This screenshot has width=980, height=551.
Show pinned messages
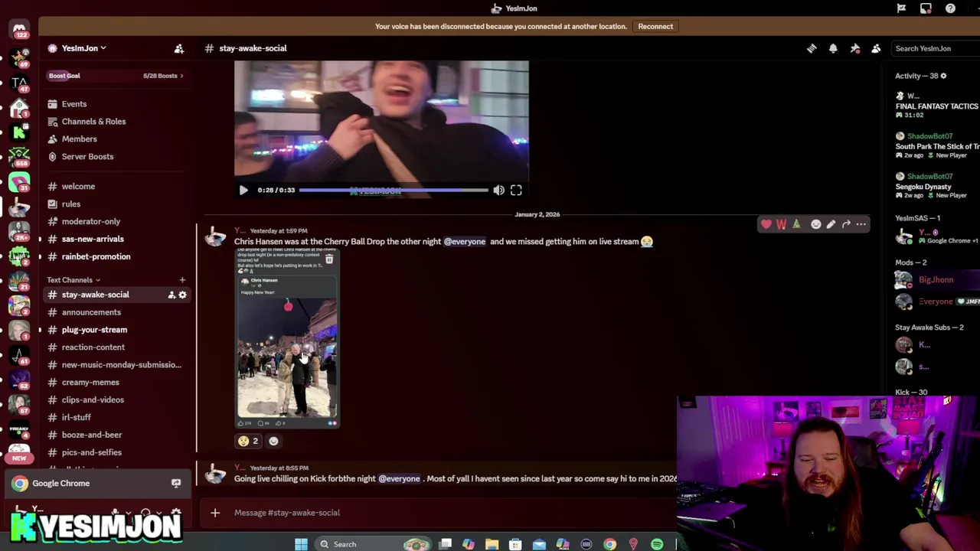[854, 48]
